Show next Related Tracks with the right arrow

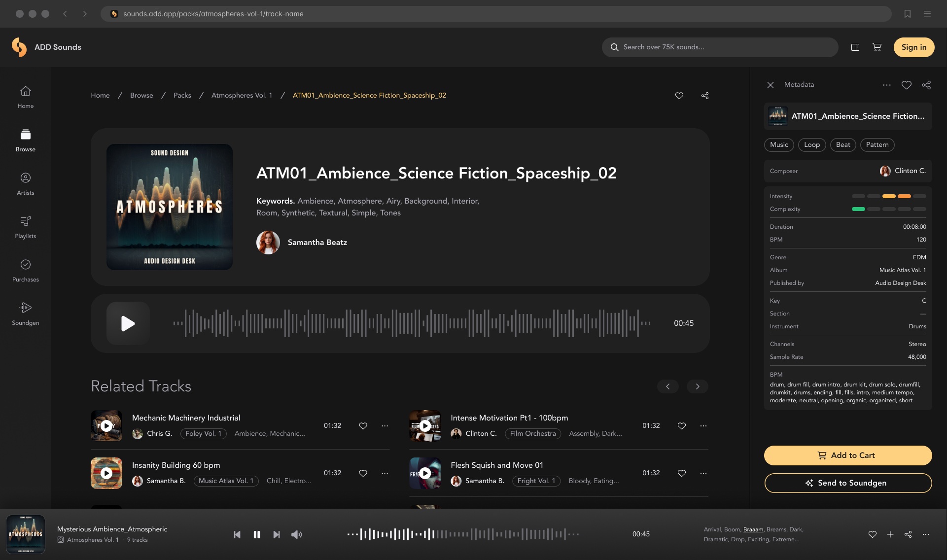698,386
